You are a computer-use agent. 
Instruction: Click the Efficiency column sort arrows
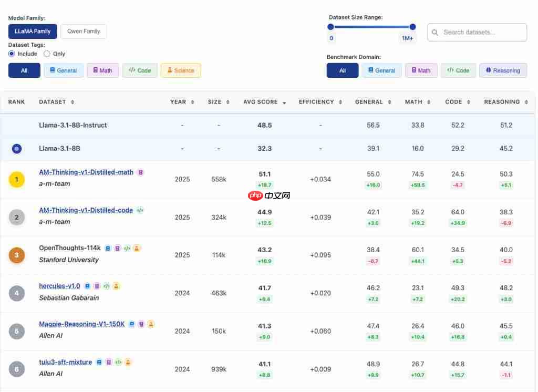(x=339, y=102)
